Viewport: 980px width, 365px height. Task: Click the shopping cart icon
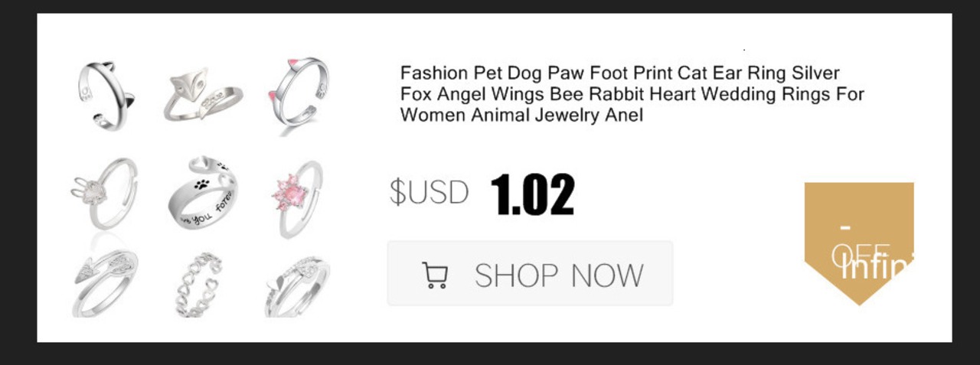coord(435,275)
